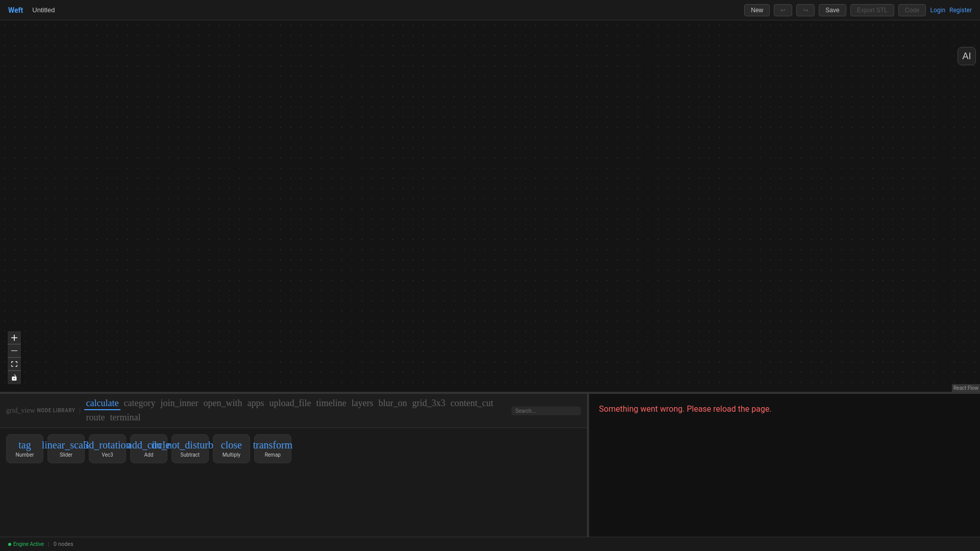Toggle canvas interactivity lock control
Viewport: 980px width, 551px height.
(14, 378)
